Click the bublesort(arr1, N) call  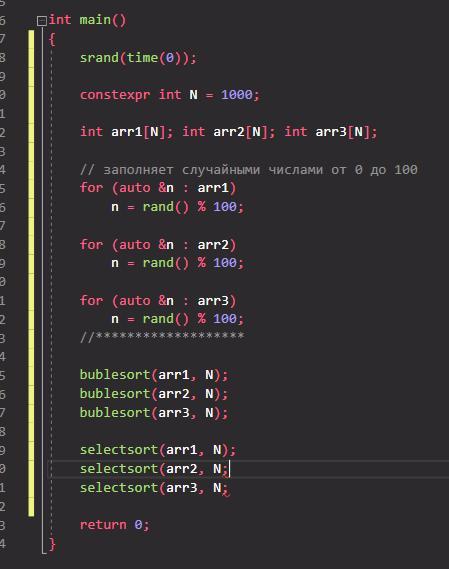click(154, 375)
